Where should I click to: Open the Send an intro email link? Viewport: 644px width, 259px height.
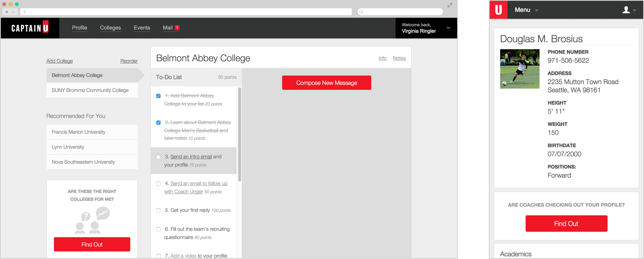191,157
